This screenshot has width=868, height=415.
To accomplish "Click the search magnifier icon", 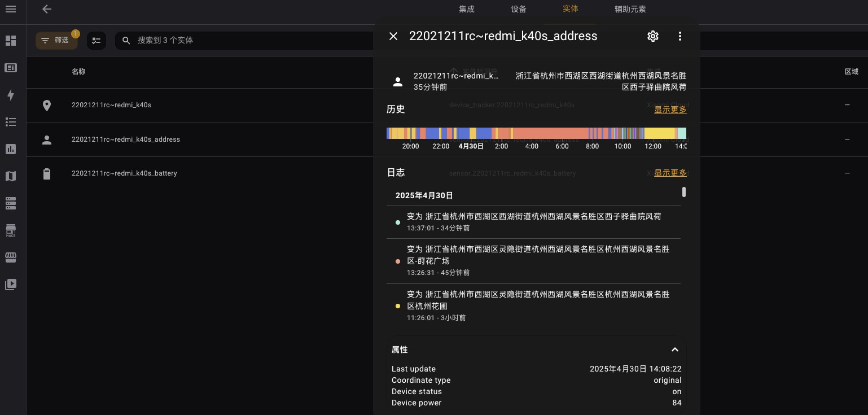I will pos(126,41).
